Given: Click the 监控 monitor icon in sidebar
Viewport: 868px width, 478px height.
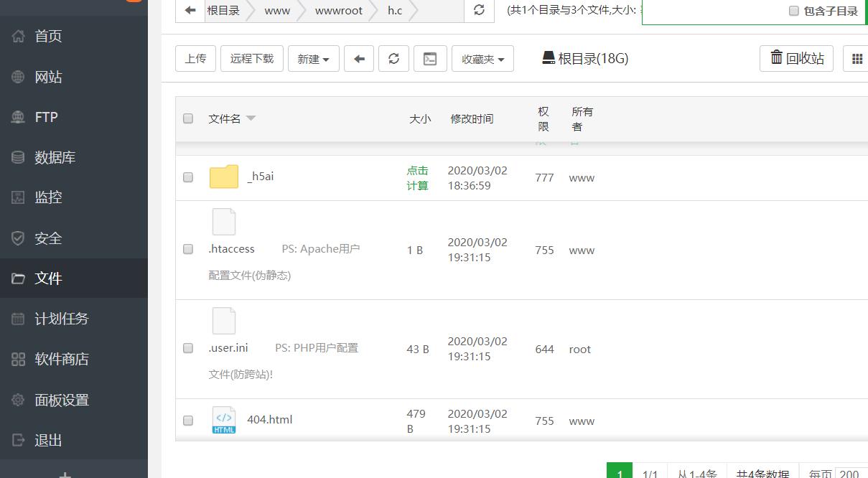Looking at the screenshot, I should [x=17, y=197].
